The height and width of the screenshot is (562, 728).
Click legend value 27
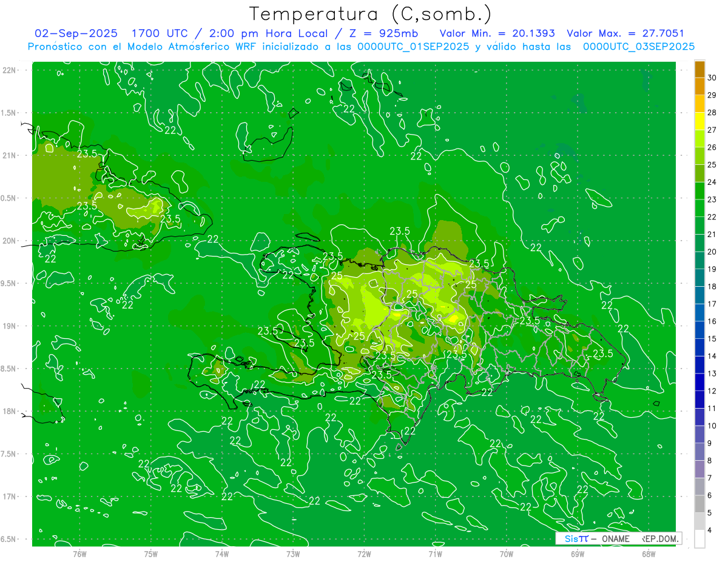[712, 130]
